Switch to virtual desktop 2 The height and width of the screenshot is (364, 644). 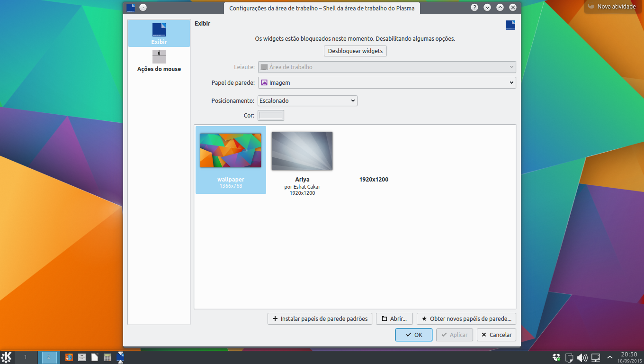point(48,357)
